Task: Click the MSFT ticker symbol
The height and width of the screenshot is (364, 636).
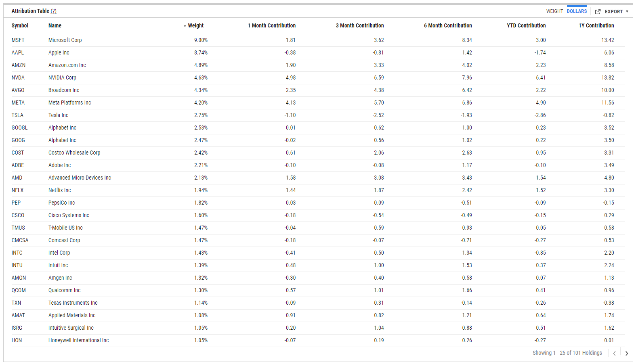Action: tap(19, 40)
